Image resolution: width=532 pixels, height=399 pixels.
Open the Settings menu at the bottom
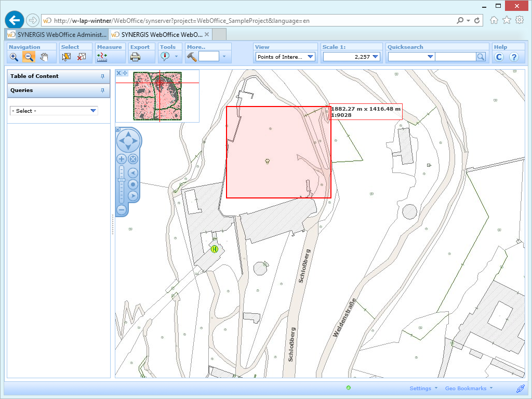(x=421, y=388)
